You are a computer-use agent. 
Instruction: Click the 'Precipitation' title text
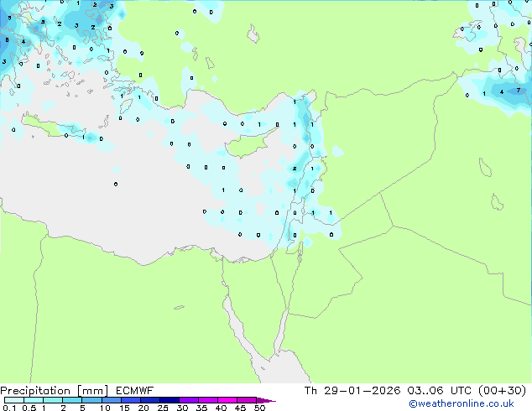pos(35,391)
